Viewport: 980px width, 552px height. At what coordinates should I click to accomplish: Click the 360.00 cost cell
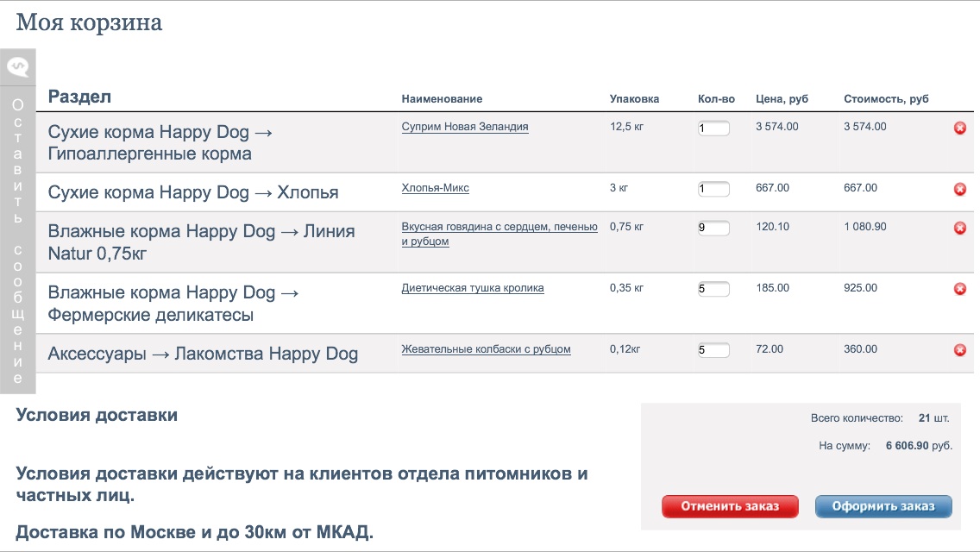click(x=861, y=349)
